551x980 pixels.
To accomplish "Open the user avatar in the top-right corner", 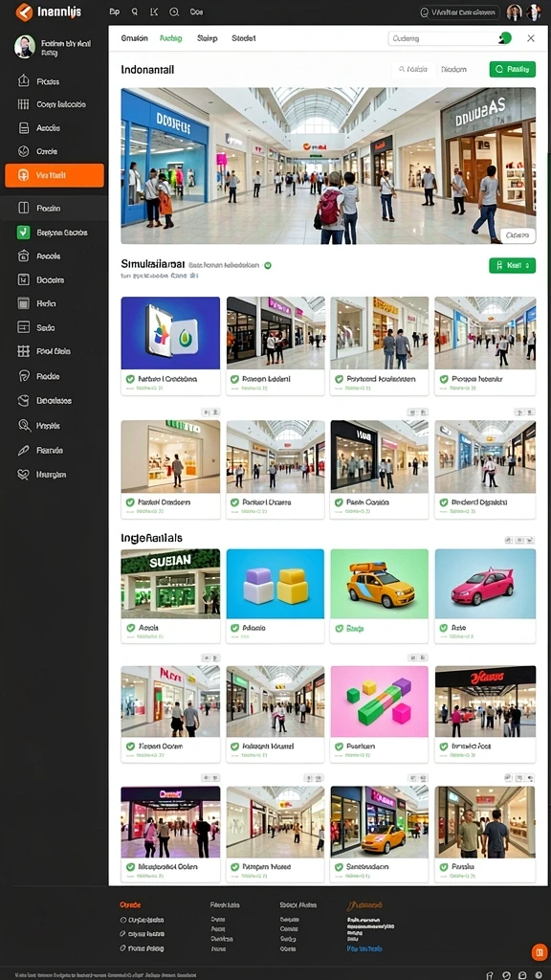I will pos(534,11).
